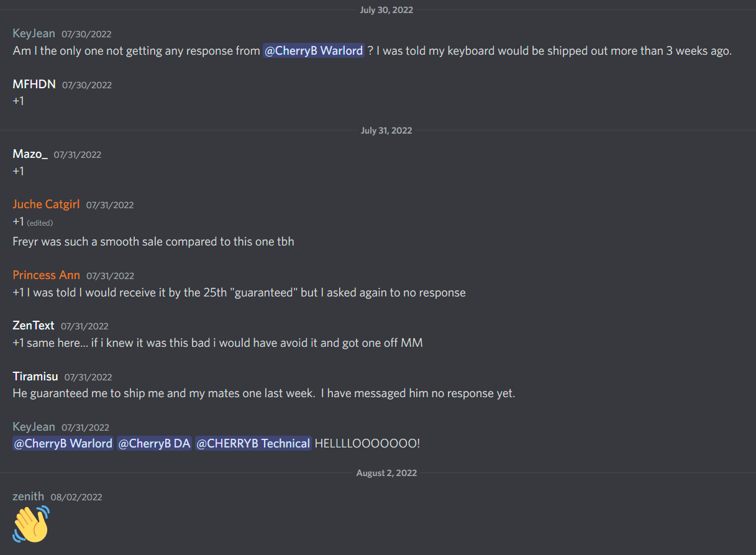
Task: Click the July 30, 2022 date divider
Action: [x=386, y=10]
